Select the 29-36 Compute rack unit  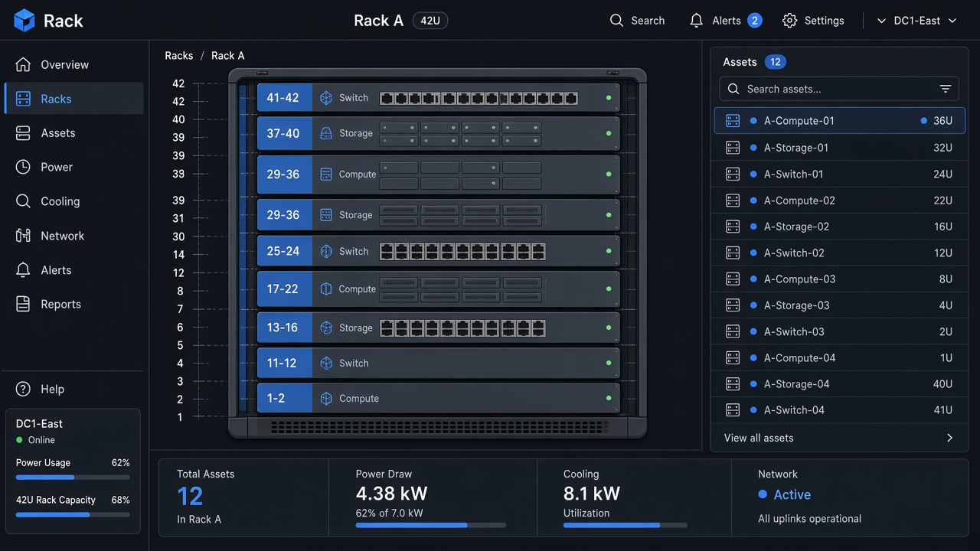tap(438, 174)
